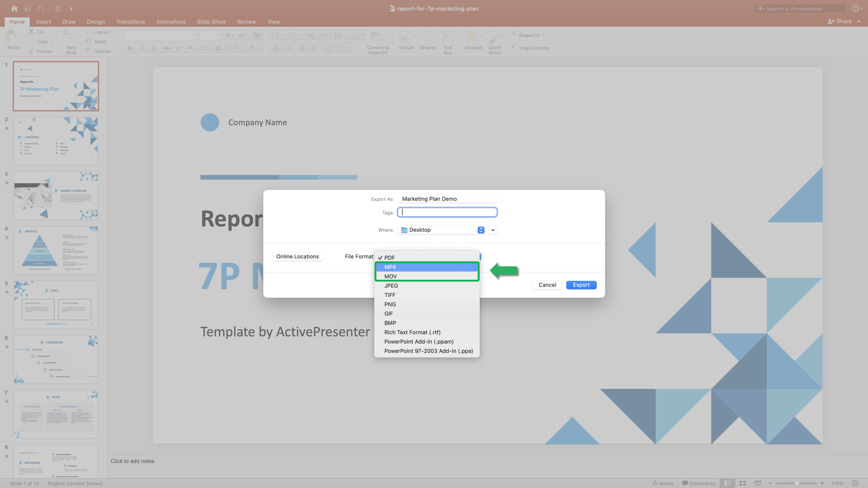Toggle Underline formatting
Screen dimensions: 868x488
pyautogui.click(x=154, y=48)
